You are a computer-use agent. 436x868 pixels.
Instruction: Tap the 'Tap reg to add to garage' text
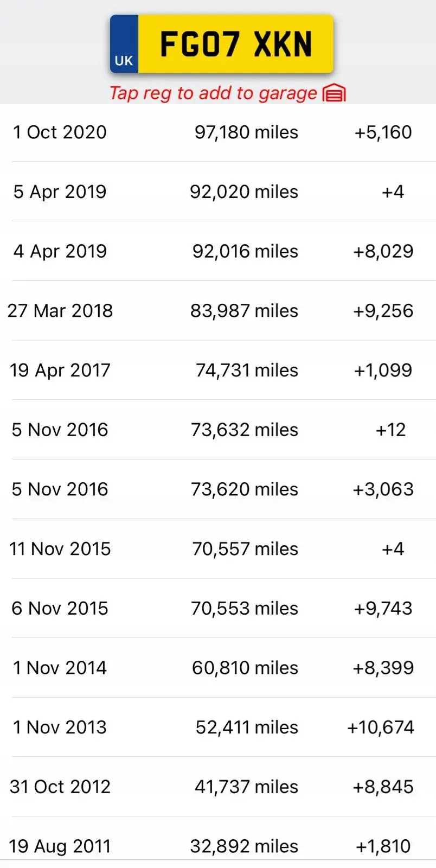(213, 93)
